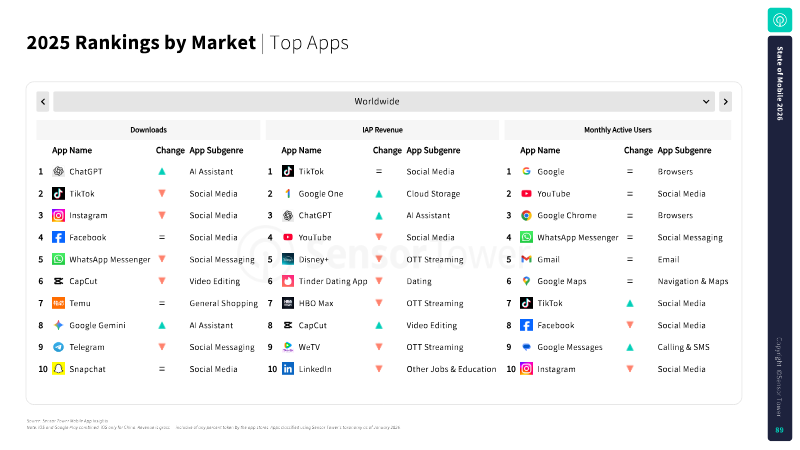Go to the next market arrow

(x=725, y=101)
